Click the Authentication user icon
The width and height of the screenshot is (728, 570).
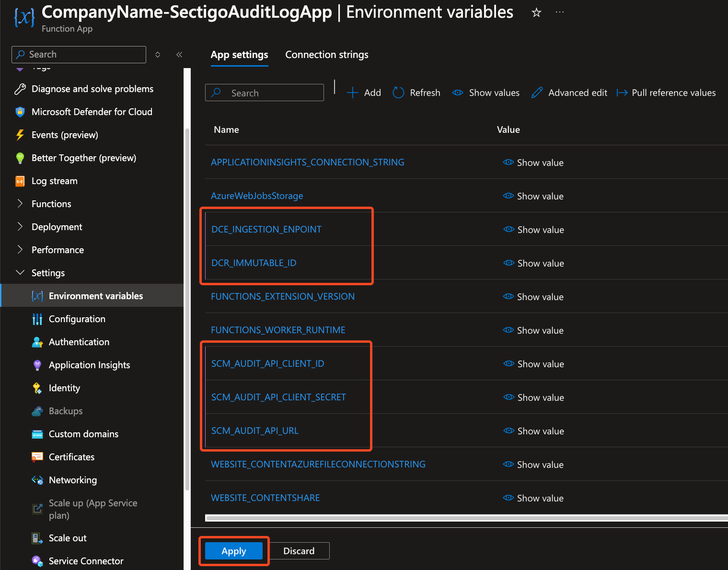[x=37, y=342]
